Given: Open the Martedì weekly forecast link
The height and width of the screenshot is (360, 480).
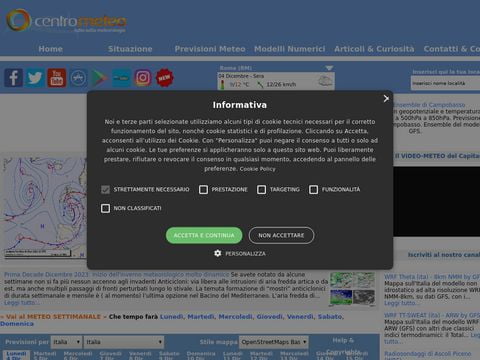Looking at the screenshot, I should (201, 317).
